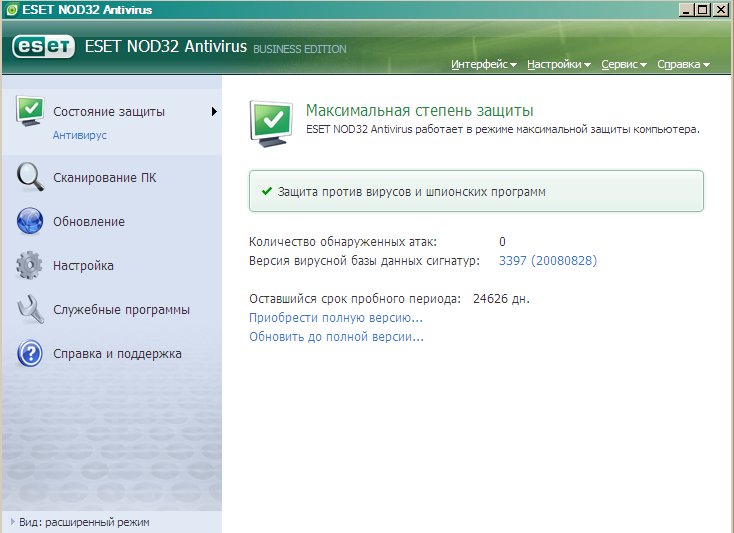734x533 pixels.
Task: Click the 24626 дн. trial period value
Action: 501,299
